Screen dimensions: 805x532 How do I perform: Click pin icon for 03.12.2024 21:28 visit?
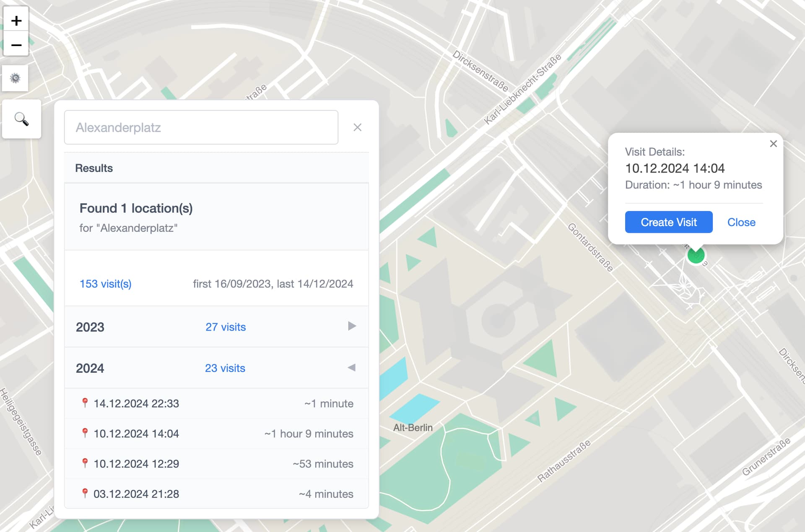tap(85, 493)
